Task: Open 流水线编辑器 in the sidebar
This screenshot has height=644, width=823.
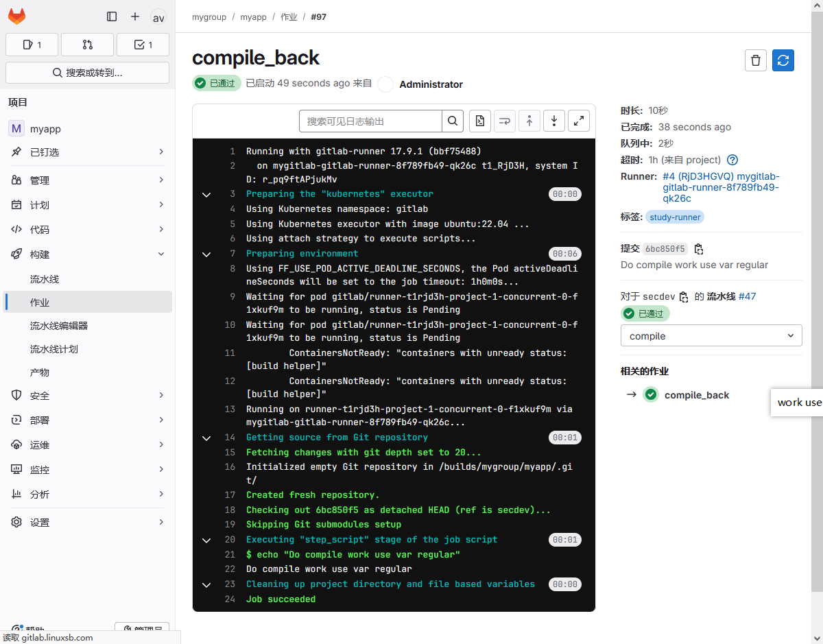Action: tap(87, 326)
